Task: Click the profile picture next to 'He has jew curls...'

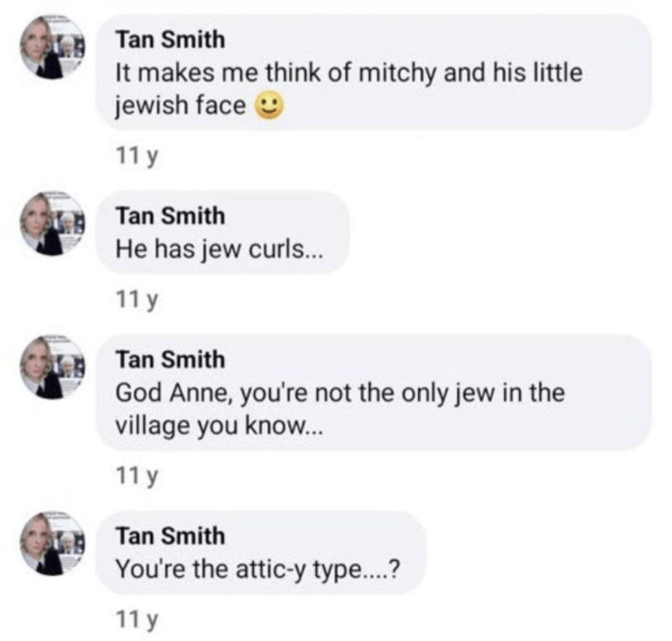Action: pyautogui.click(x=53, y=224)
